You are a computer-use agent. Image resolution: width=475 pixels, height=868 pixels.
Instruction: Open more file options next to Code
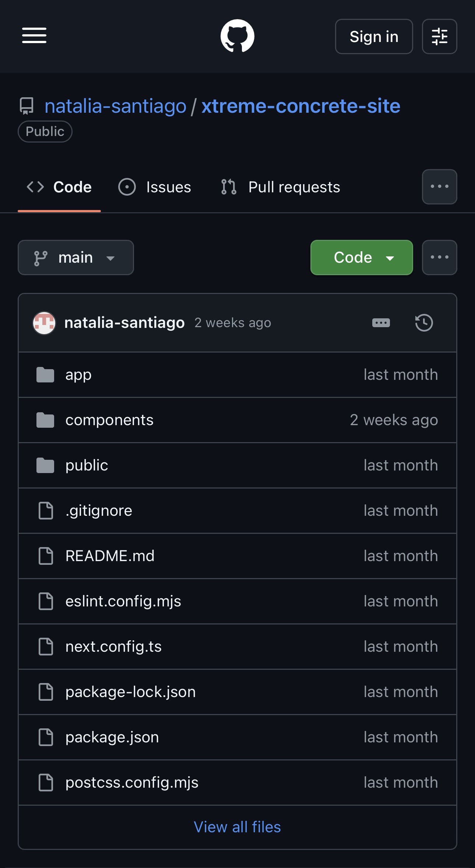pos(439,258)
